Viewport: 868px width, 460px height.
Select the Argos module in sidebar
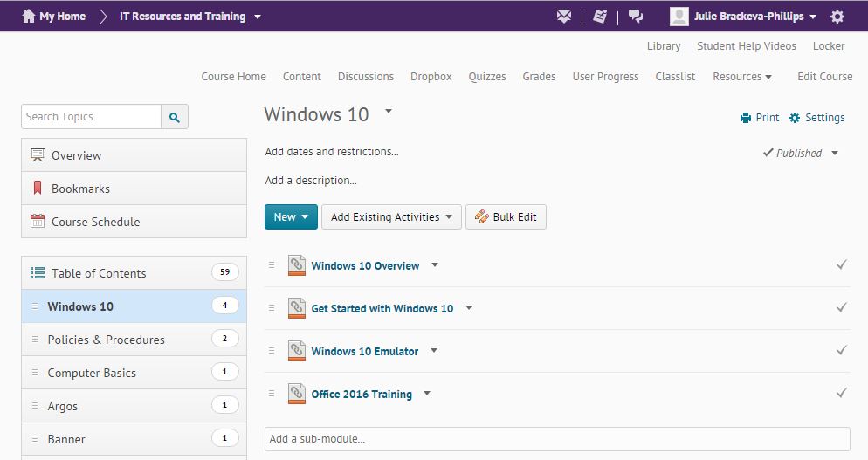click(134, 406)
